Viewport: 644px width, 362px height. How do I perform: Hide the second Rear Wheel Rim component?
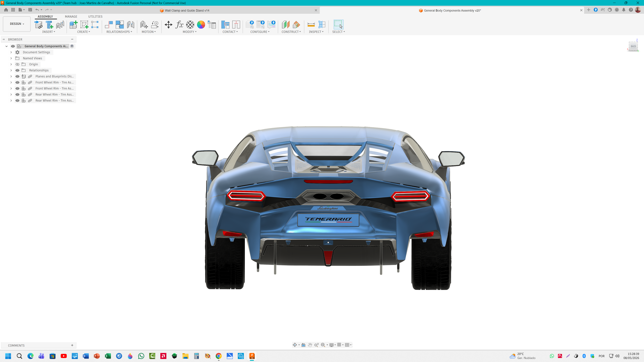(17, 100)
